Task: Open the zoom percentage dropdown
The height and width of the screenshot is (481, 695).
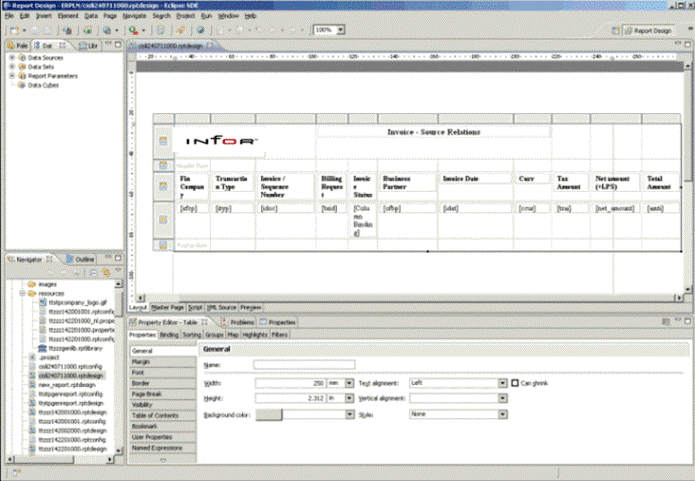Action: pos(339,31)
